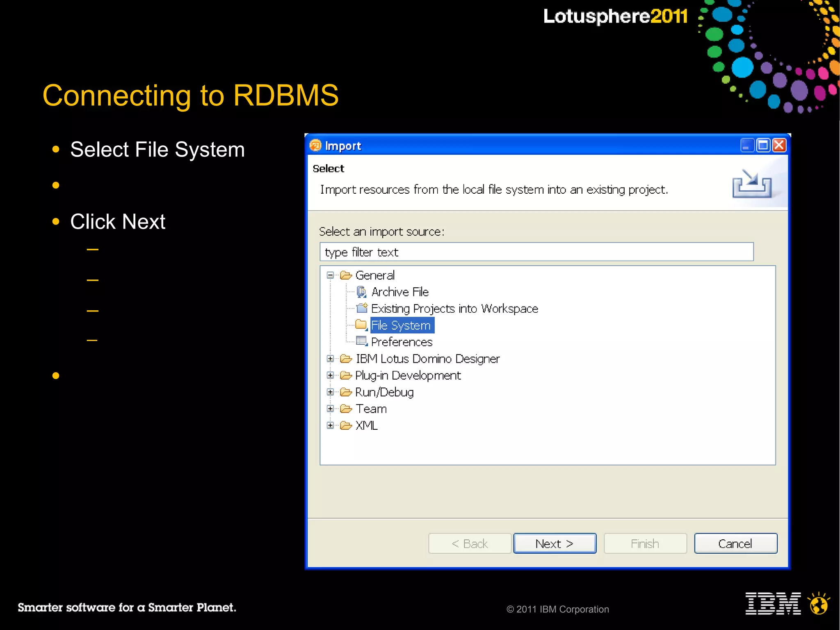Click the Preferences list icon
Viewport: 840px width, 630px height.
click(x=362, y=341)
